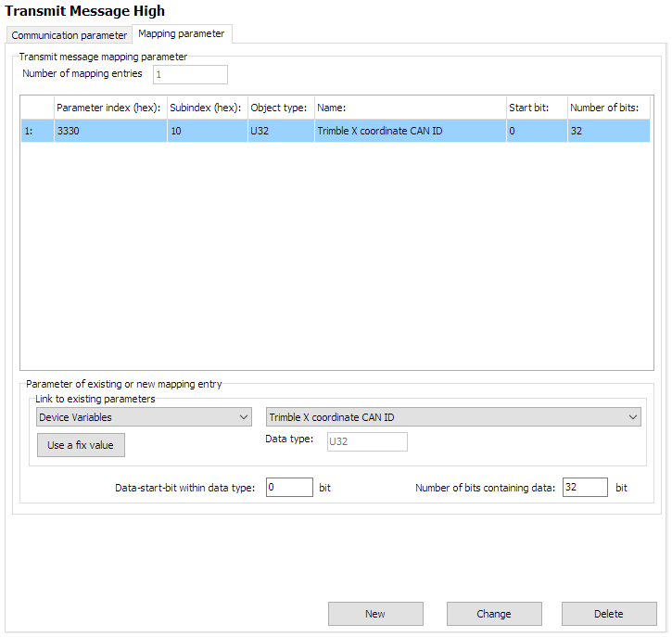Expand the Trimble X coordinate CAN ID combo box
This screenshot has width=672, height=637.
point(453,417)
